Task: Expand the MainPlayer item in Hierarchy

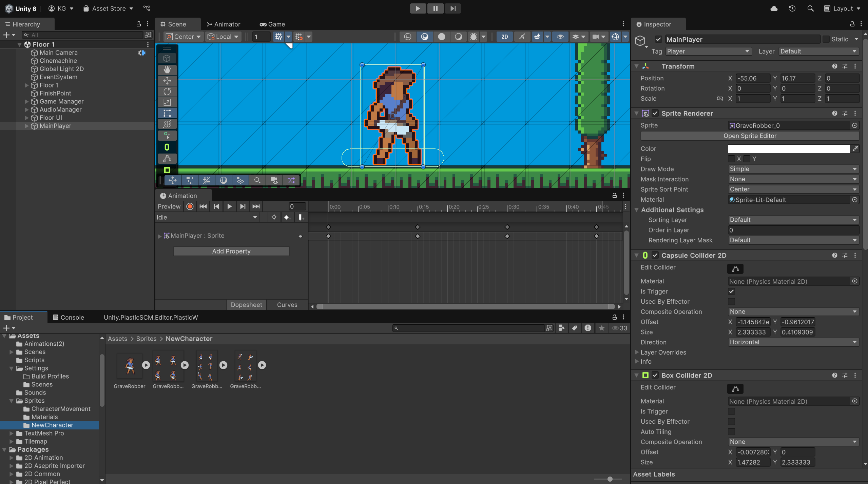Action: click(26, 126)
